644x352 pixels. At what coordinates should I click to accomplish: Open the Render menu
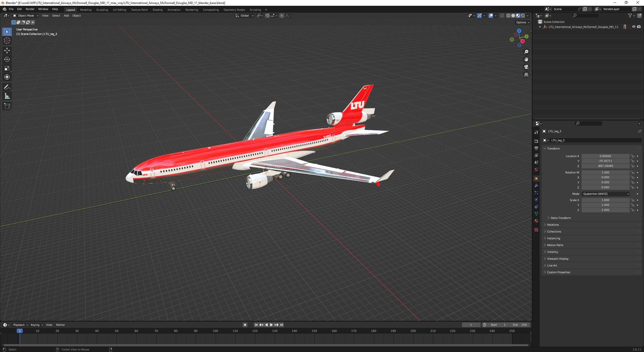(30, 9)
